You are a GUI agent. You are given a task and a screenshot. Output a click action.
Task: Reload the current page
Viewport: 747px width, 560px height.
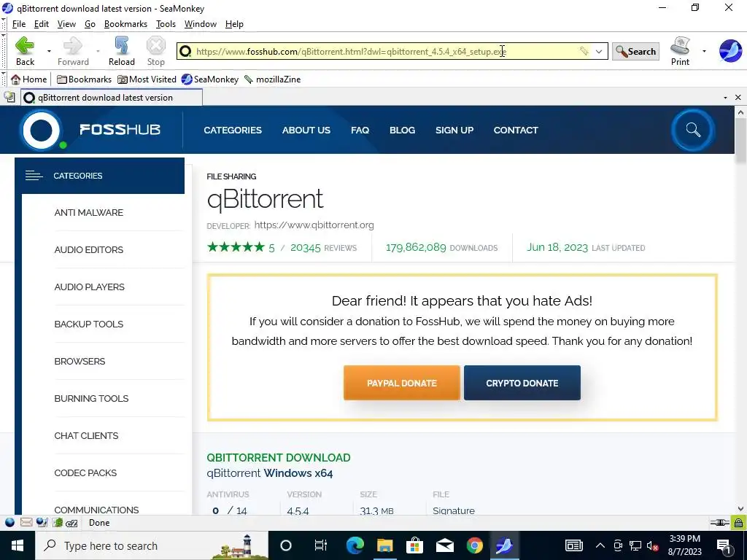tap(122, 46)
